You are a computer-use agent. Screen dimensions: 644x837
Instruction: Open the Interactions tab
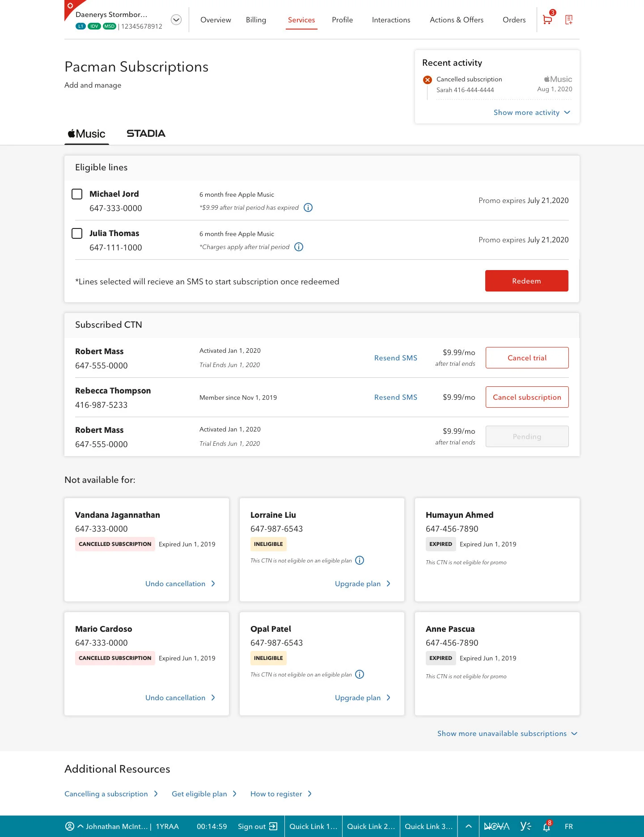pos(391,20)
